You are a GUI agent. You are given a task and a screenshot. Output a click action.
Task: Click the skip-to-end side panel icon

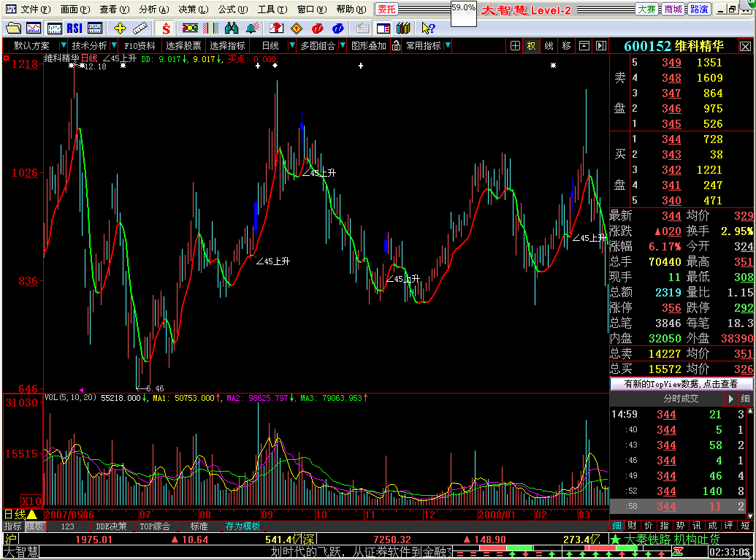tap(600, 46)
